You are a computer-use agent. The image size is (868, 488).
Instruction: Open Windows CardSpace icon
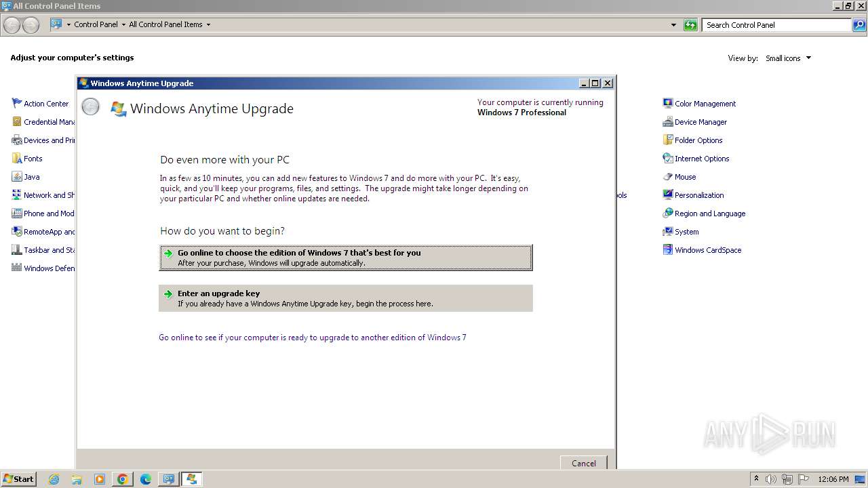668,249
